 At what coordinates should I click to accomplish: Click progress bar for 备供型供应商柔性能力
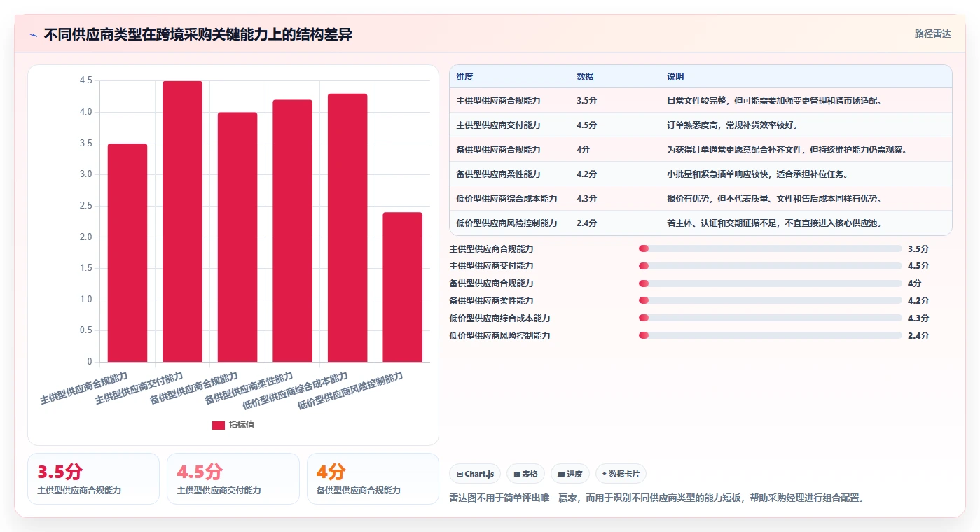(770, 301)
